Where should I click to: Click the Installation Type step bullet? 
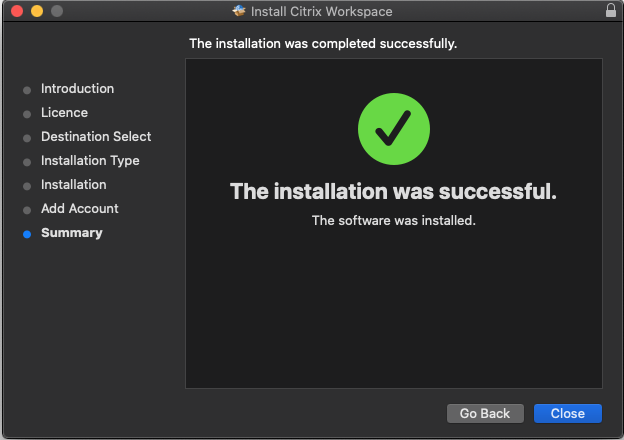tap(27, 162)
